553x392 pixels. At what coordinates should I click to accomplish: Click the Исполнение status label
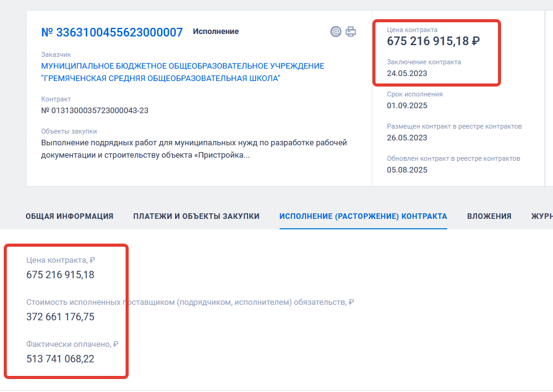click(215, 32)
